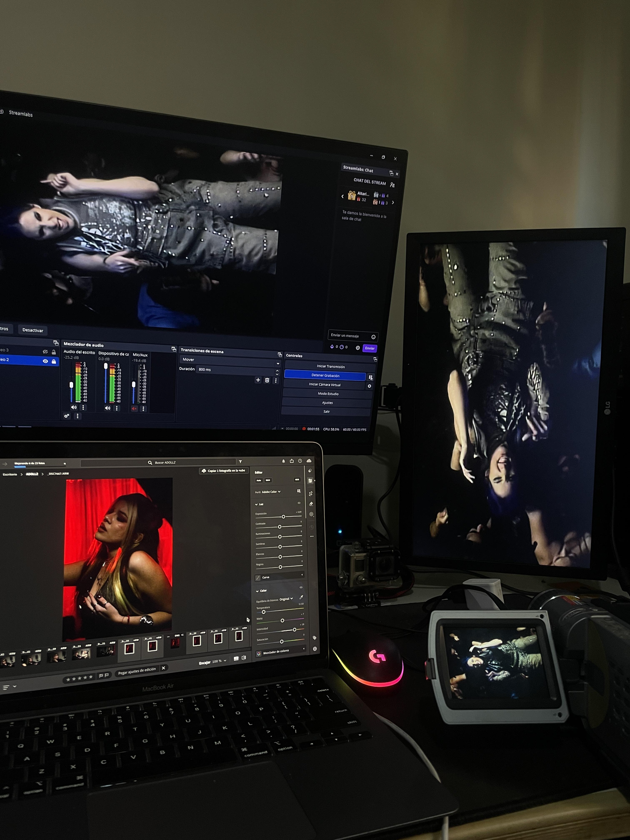Delete the scene transition with trash icon
Screen dimensions: 630x840
coord(267,380)
